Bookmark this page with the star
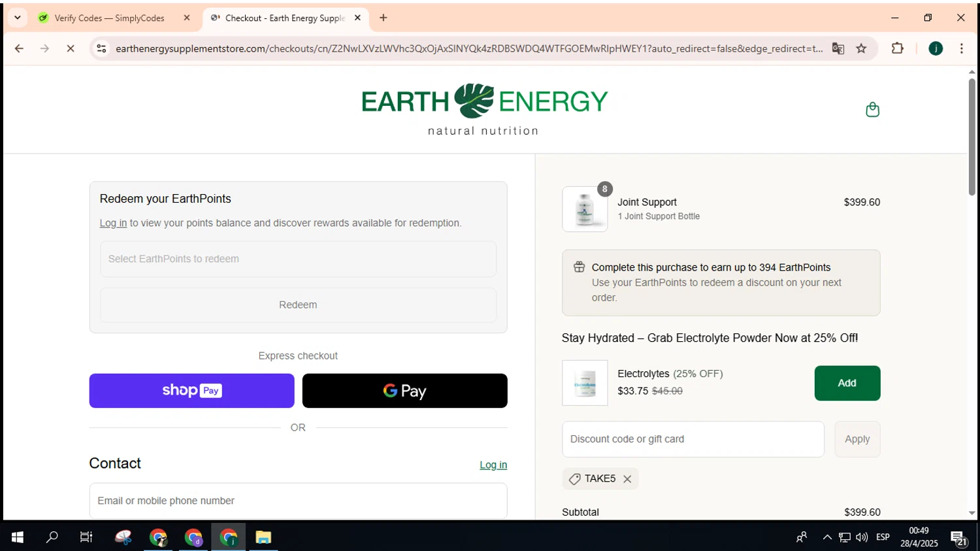Viewport: 980px width, 551px height. coord(861,48)
